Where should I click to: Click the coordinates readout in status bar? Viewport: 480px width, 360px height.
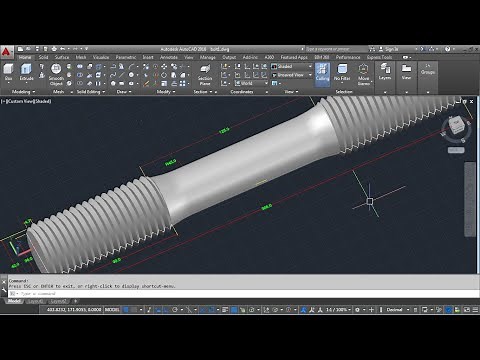click(74, 310)
